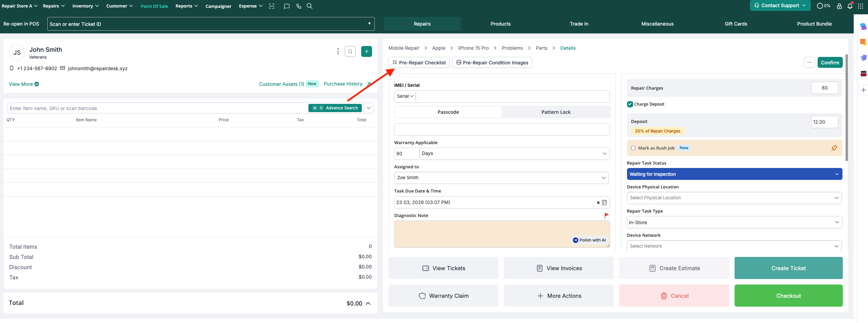Uncheck the Charge Deposit checkbox
The image size is (868, 323).
[630, 104]
